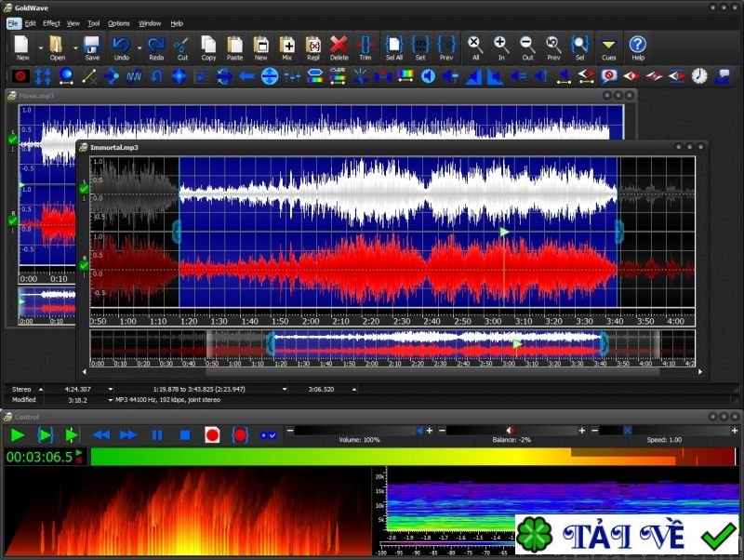Toggle left channel checkbox in Immortal.mp3
Screen dimensions: 744x560
[x=84, y=189]
